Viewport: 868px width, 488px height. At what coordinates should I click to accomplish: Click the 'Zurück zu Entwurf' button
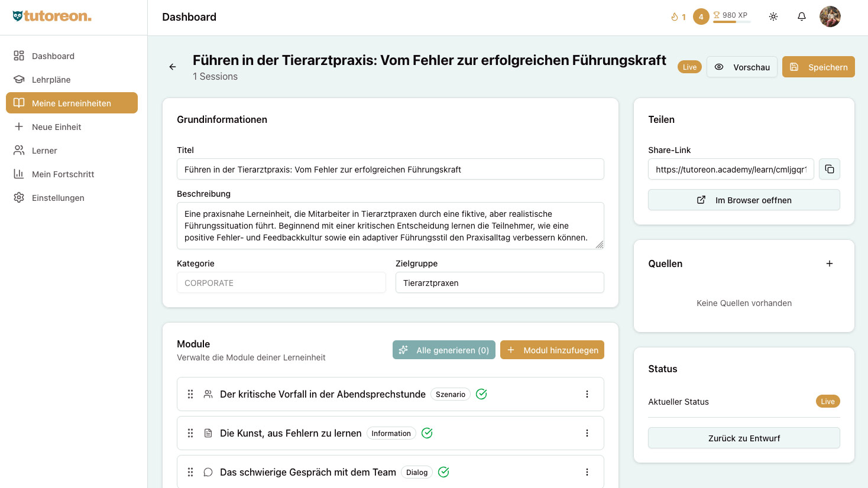[x=743, y=438]
